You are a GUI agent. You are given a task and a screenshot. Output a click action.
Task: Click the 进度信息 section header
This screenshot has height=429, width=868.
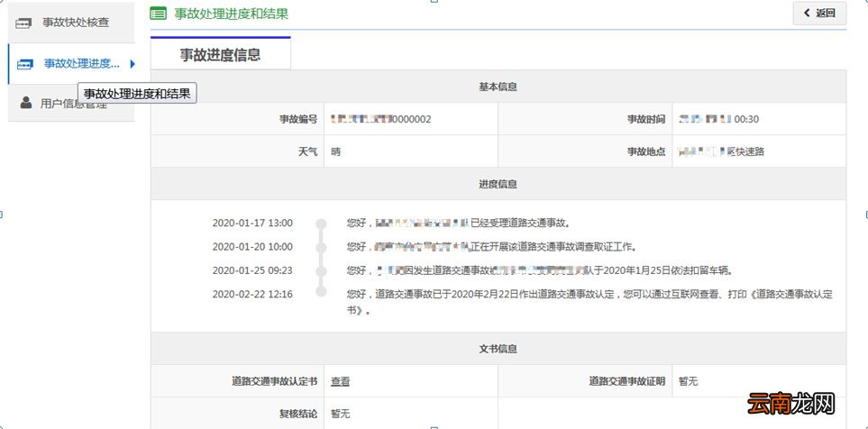[x=498, y=184]
